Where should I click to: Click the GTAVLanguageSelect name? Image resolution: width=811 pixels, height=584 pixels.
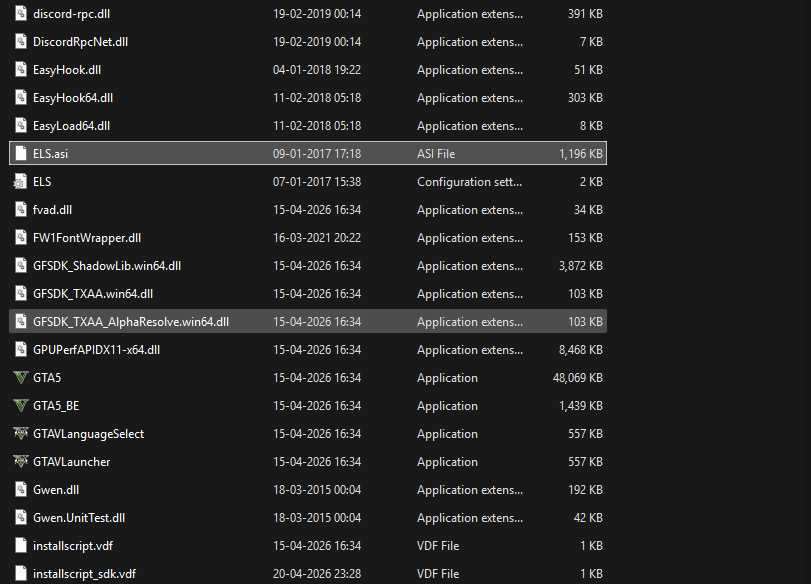coord(88,433)
